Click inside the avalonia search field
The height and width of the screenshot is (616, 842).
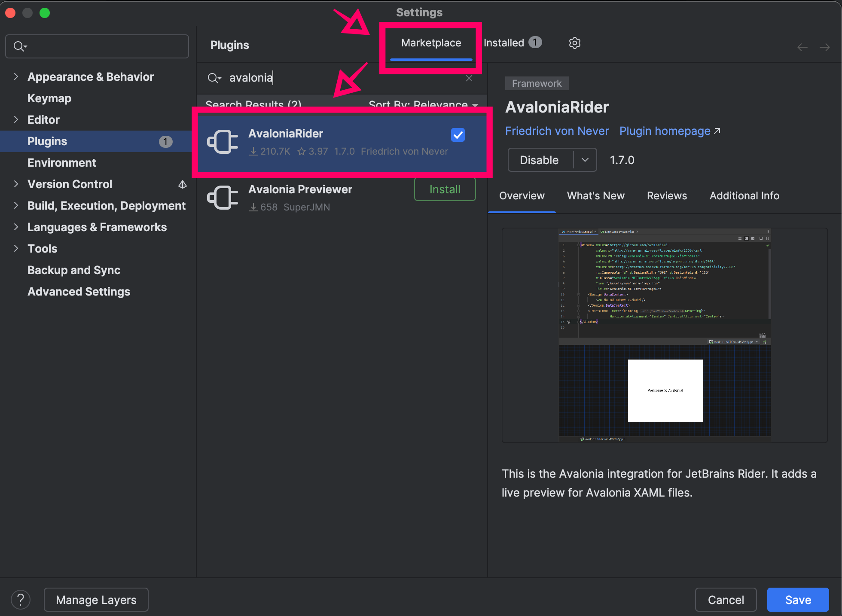[301, 78]
